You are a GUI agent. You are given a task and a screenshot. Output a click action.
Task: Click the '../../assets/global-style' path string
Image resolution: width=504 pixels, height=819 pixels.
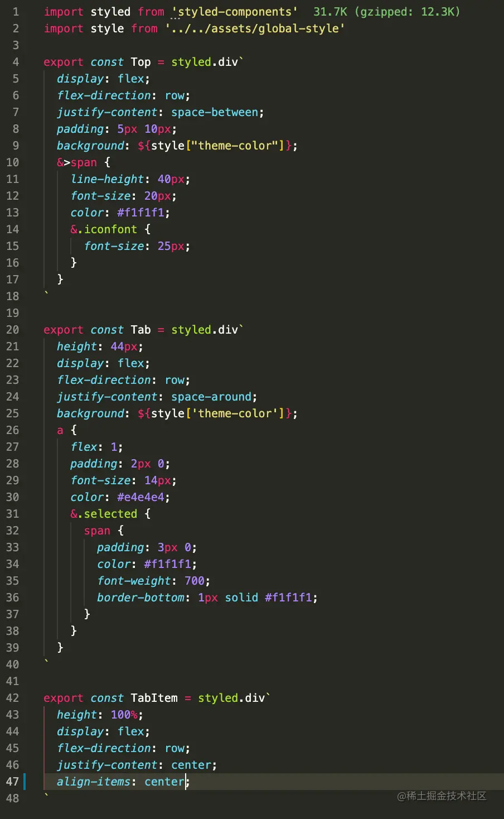click(255, 28)
